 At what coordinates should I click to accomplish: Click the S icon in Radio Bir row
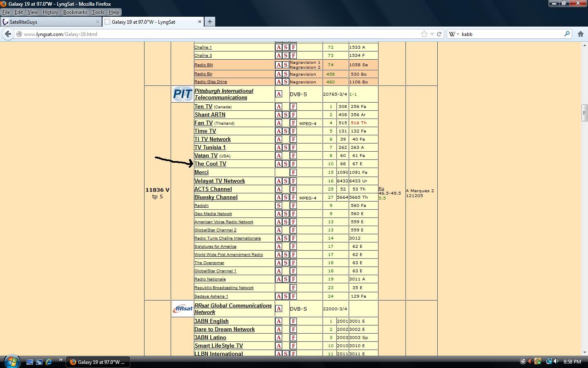point(286,74)
